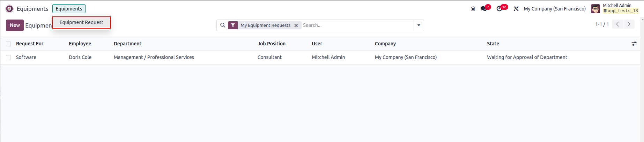Open optional columns adjust icon
Viewport: 644px width, 142px height.
[634, 44]
